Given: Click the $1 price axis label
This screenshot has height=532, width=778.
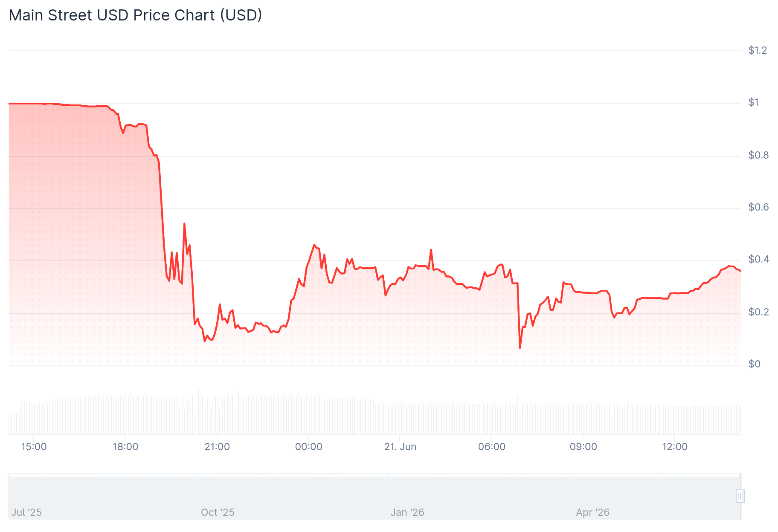Looking at the screenshot, I should [754, 102].
